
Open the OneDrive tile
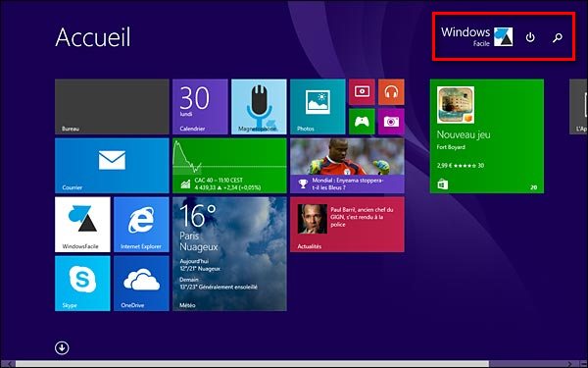click(141, 284)
